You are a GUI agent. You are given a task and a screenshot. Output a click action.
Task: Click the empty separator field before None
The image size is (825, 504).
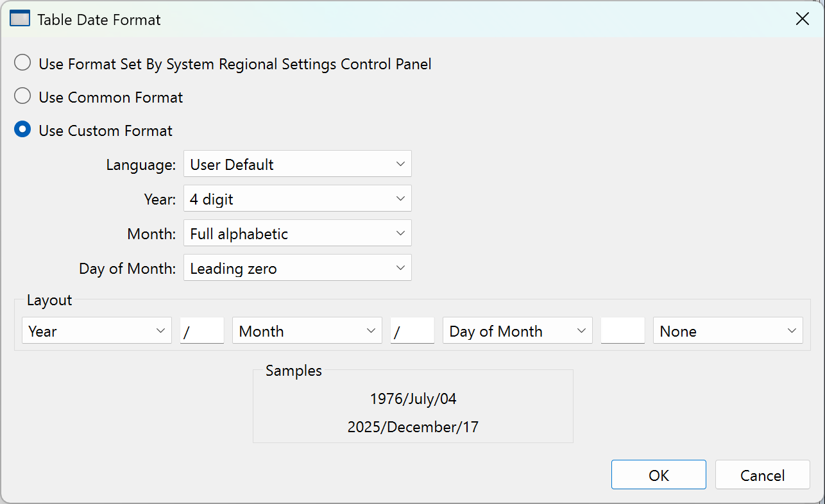click(x=622, y=331)
